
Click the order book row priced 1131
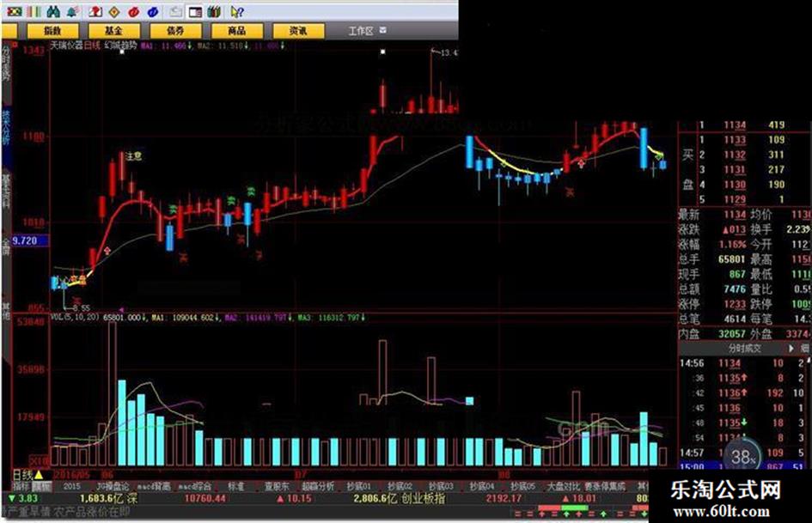coord(742,170)
